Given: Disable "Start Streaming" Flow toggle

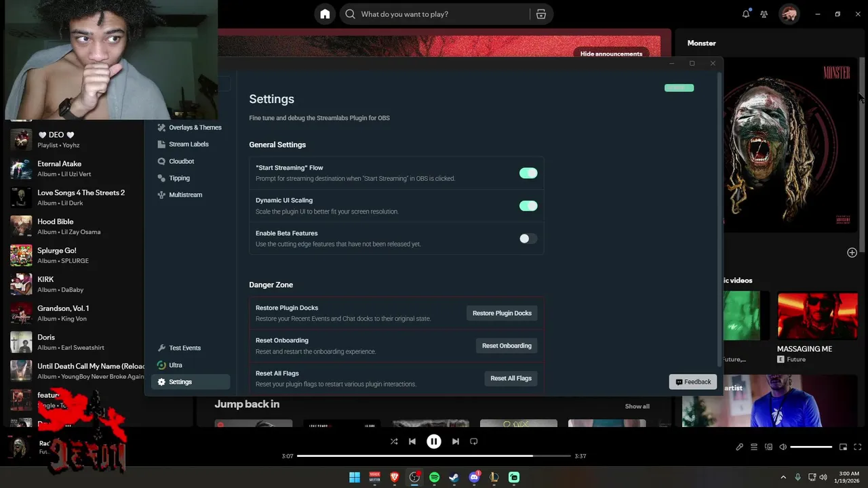Looking at the screenshot, I should [528, 173].
